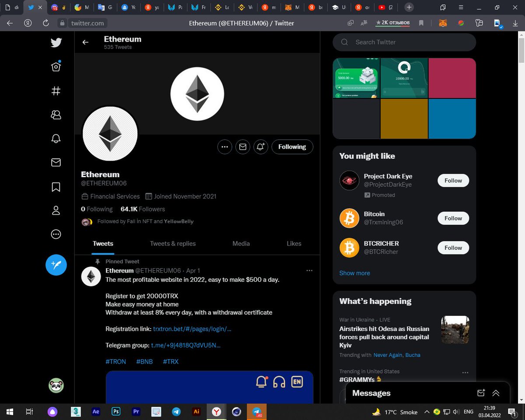The image size is (525, 420).
Task: Follow the Bitcoin @Trxmining06 account
Action: point(453,218)
